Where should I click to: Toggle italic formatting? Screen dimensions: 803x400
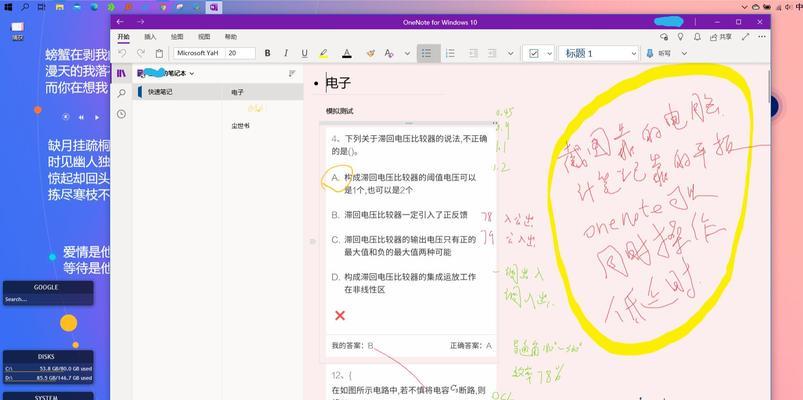point(286,53)
